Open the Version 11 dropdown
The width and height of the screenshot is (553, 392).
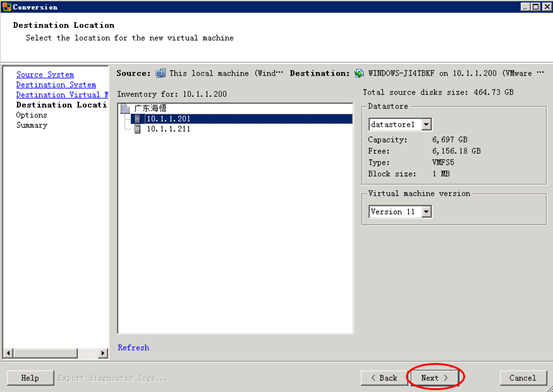point(426,212)
